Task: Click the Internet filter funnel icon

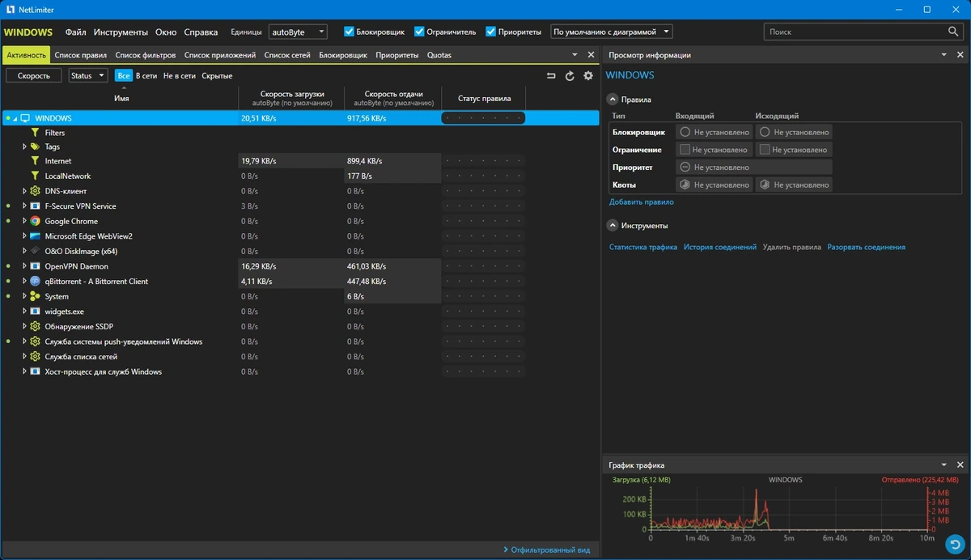Action: [35, 162]
